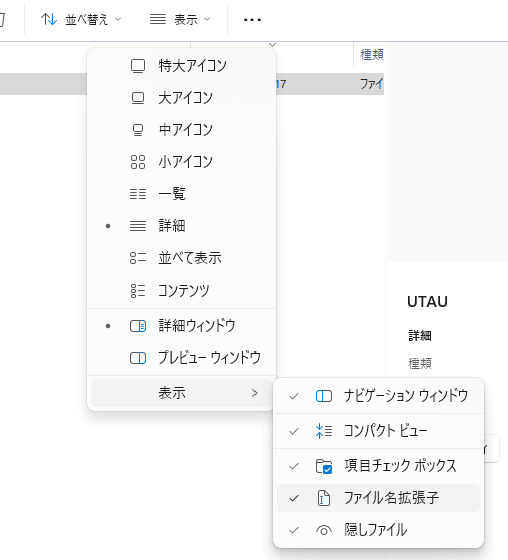Image resolution: width=508 pixels, height=560 pixels.
Task: Select the 特大アイコン view icon
Action: (138, 66)
